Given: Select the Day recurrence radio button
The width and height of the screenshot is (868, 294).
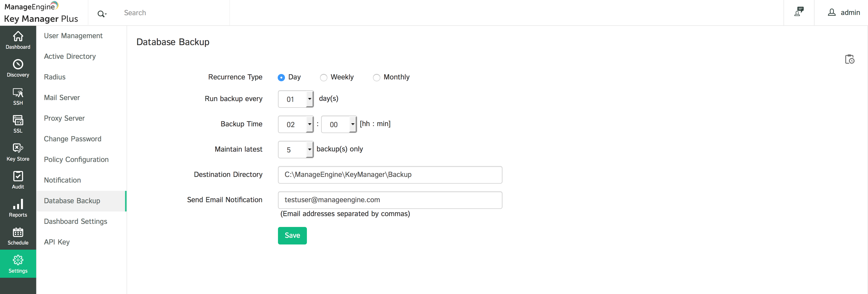Looking at the screenshot, I should click(281, 78).
